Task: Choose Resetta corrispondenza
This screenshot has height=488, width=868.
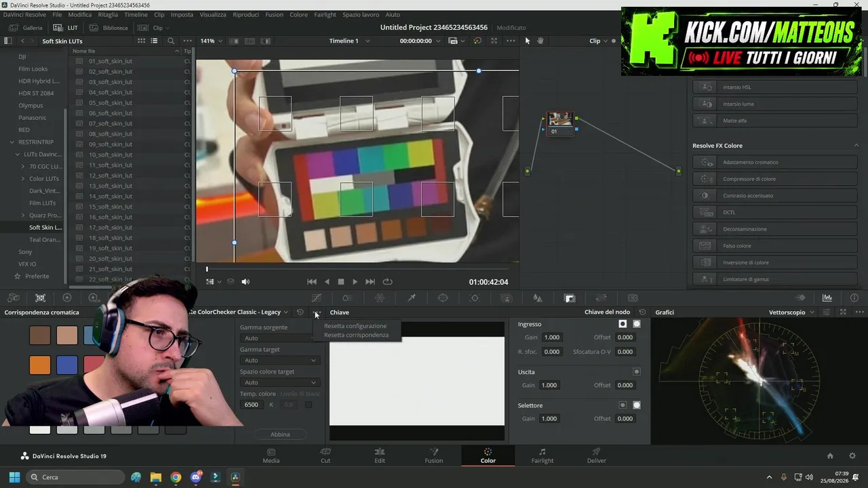Action: click(357, 335)
